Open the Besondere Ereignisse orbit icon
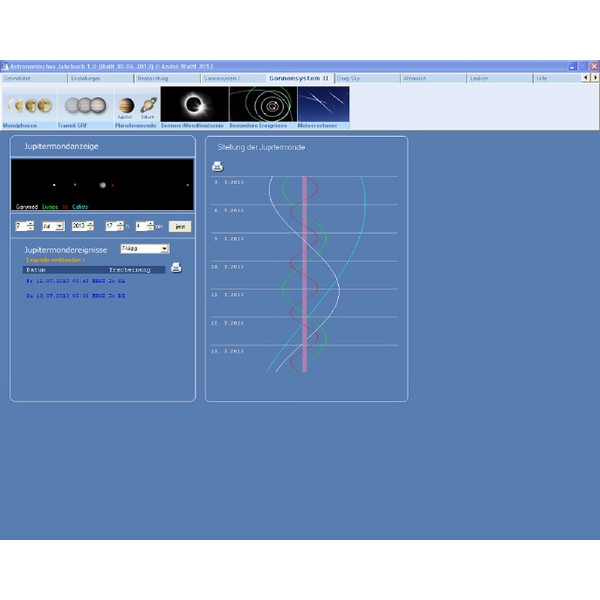This screenshot has height=600, width=600. tap(263, 105)
